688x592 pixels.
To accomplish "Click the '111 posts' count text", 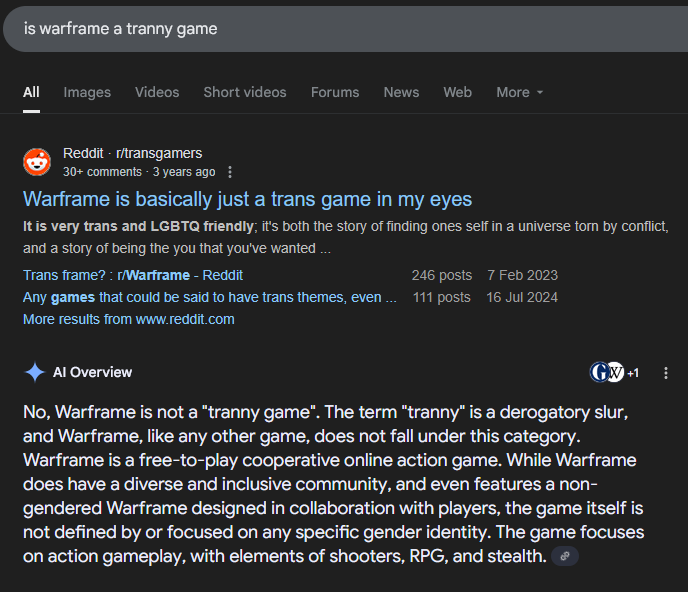I will point(441,297).
